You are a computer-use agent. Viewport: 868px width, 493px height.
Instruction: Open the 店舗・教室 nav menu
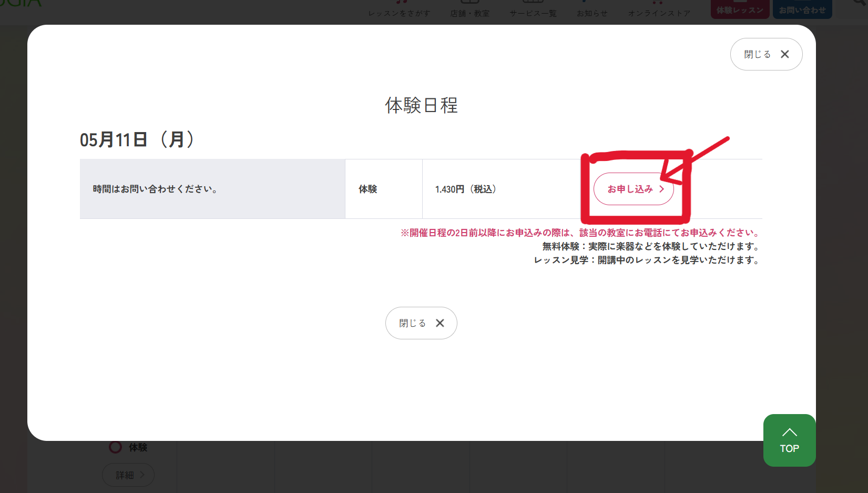(470, 13)
